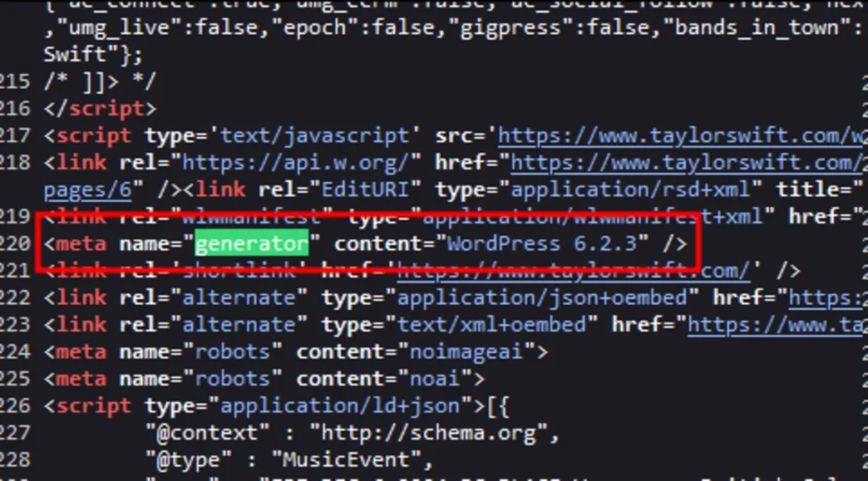Click line number 216
868x481 pixels.
tap(15, 109)
